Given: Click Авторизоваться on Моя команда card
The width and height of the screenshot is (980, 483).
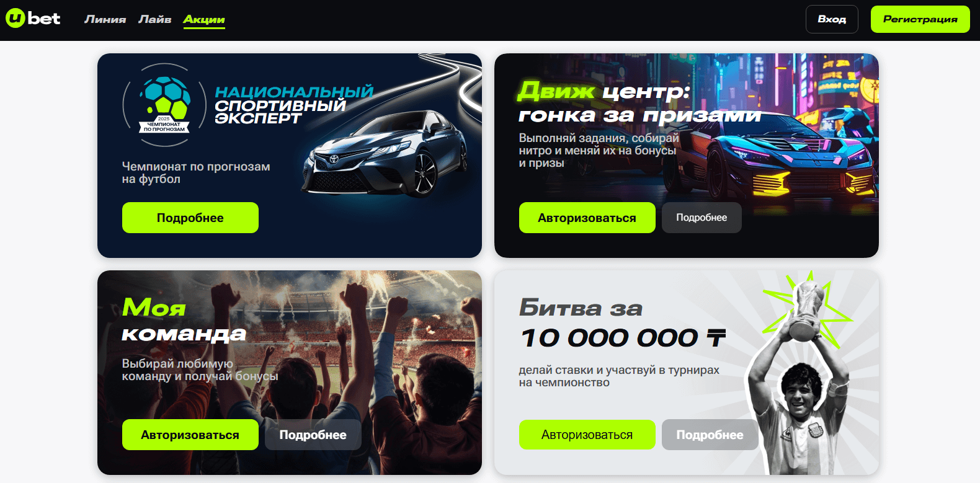Looking at the screenshot, I should (x=190, y=435).
